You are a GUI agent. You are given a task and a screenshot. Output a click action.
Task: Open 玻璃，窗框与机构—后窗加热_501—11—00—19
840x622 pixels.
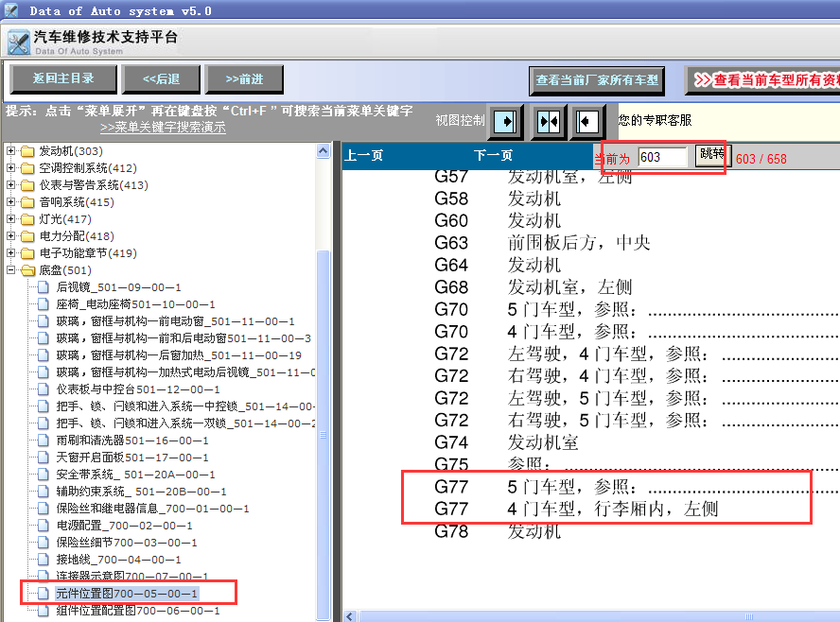pos(179,355)
